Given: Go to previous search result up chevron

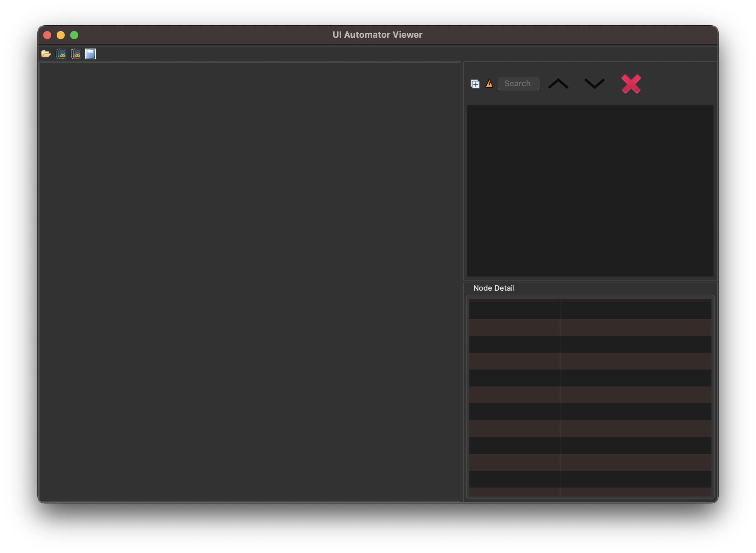Looking at the screenshot, I should tap(558, 84).
